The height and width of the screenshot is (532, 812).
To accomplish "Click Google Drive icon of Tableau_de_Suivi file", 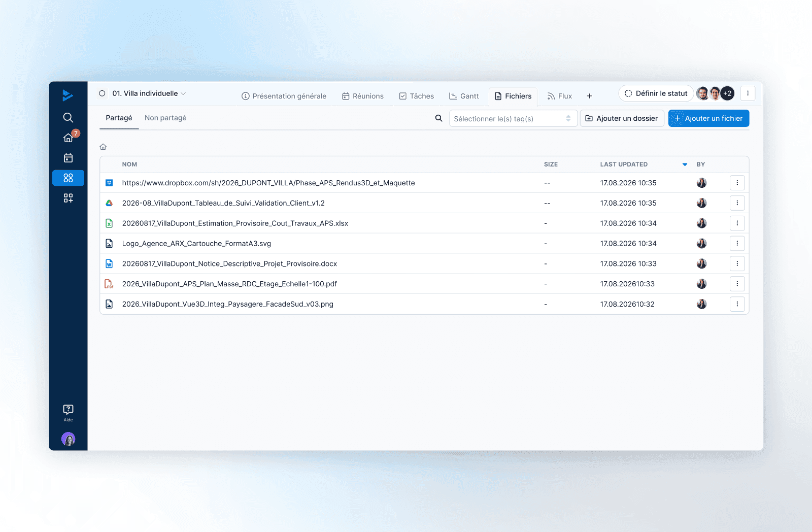I will 109,203.
